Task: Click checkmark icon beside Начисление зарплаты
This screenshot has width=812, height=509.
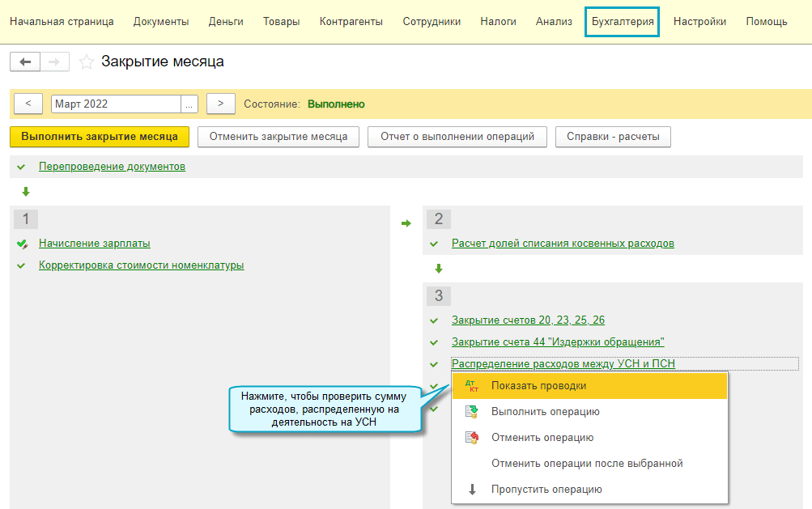Action: (x=22, y=244)
